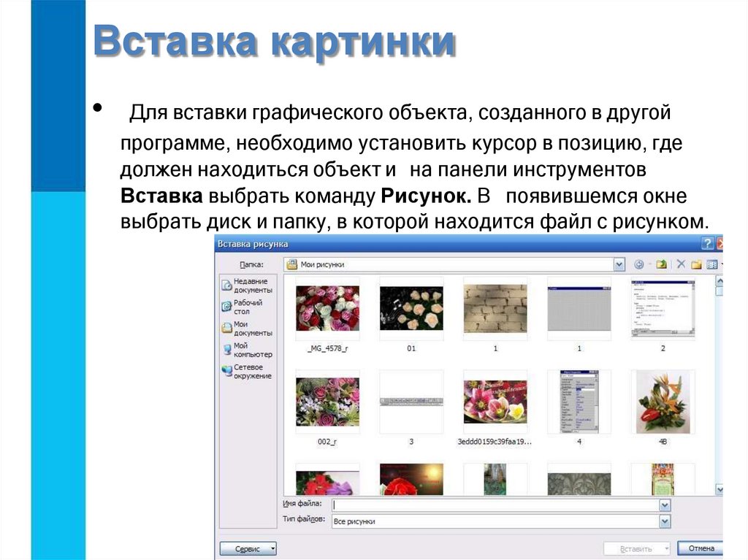Click the file name label 4B
This screenshot has width=748, height=560.
(663, 442)
